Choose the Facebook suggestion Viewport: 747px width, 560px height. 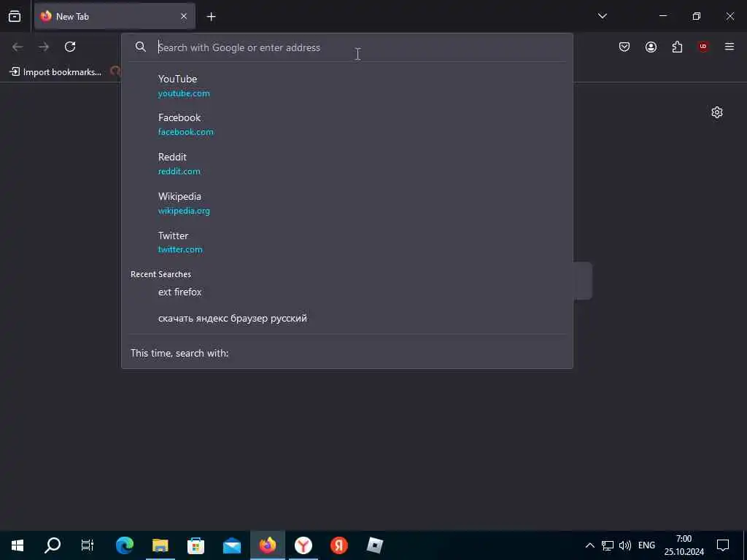[347, 125]
